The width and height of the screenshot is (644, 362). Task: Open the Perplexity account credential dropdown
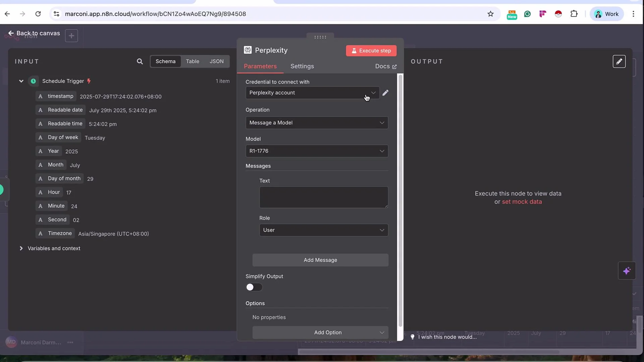coord(312,93)
